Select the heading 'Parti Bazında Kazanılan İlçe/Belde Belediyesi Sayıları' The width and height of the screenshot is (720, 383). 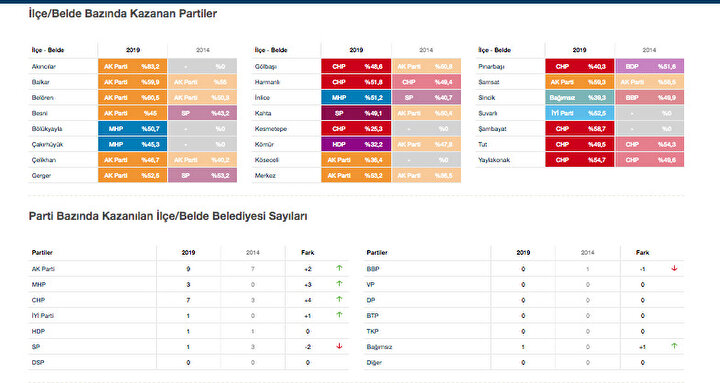168,216
